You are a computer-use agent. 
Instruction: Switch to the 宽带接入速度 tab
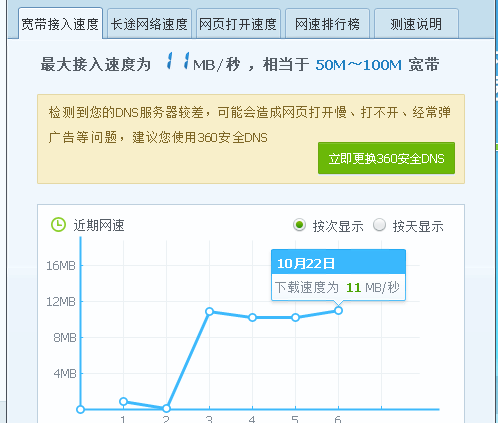[x=60, y=24]
